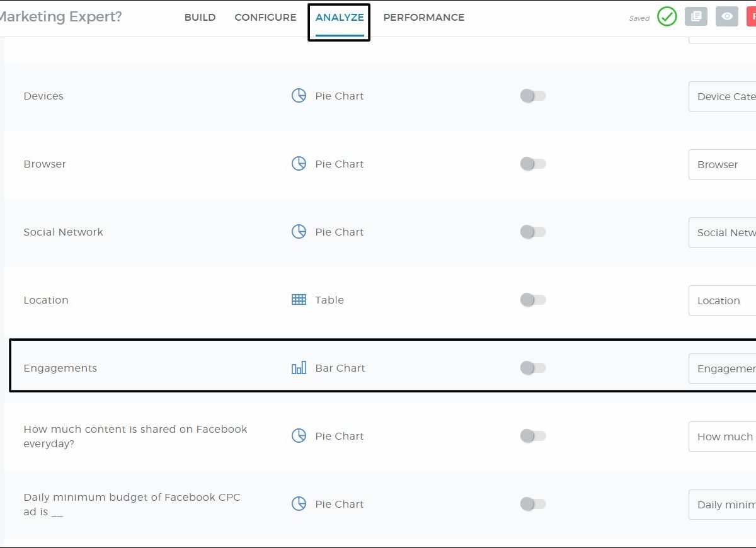Go to the Configure tab

[x=265, y=18]
